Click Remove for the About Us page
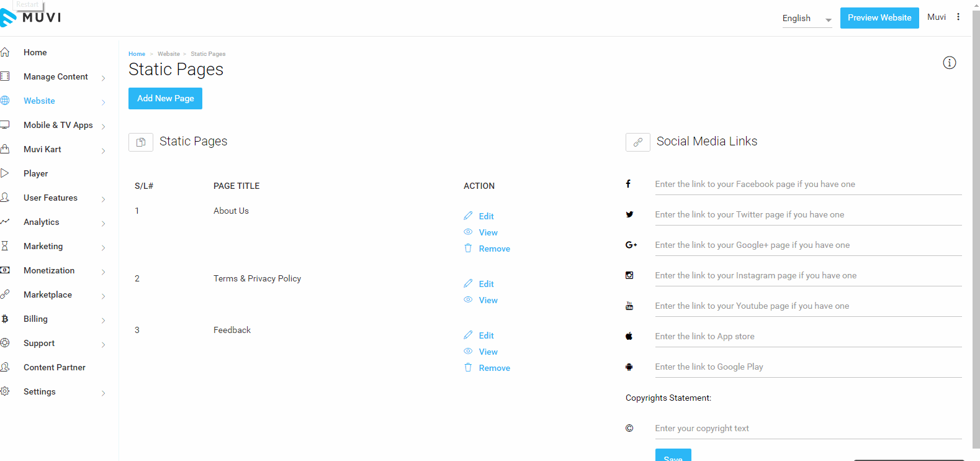Image resolution: width=980 pixels, height=461 pixels. coord(495,249)
